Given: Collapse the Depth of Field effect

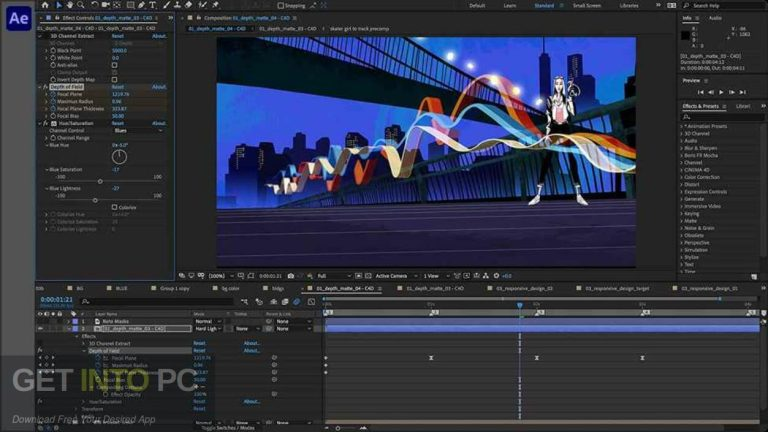Looking at the screenshot, I should point(40,87).
